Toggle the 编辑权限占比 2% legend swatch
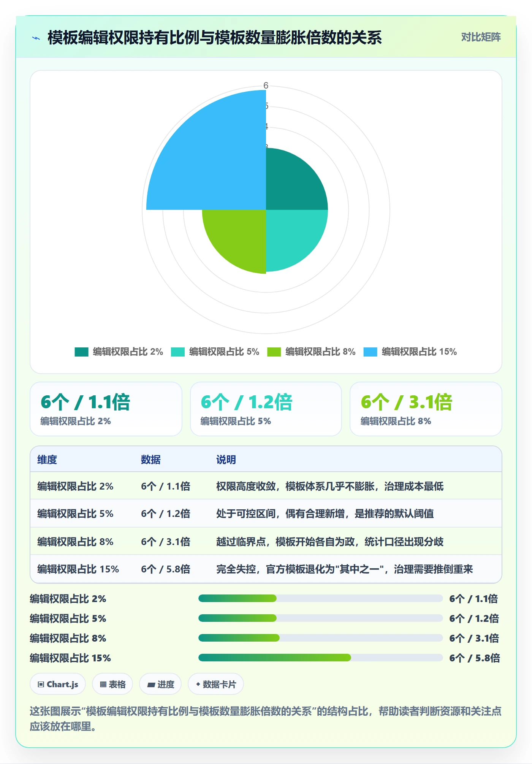 (81, 352)
